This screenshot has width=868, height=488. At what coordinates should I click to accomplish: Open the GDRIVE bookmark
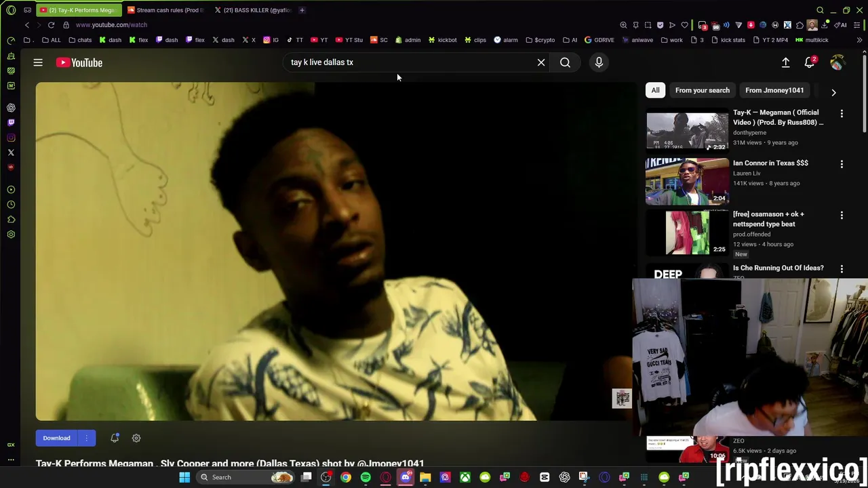coord(599,40)
